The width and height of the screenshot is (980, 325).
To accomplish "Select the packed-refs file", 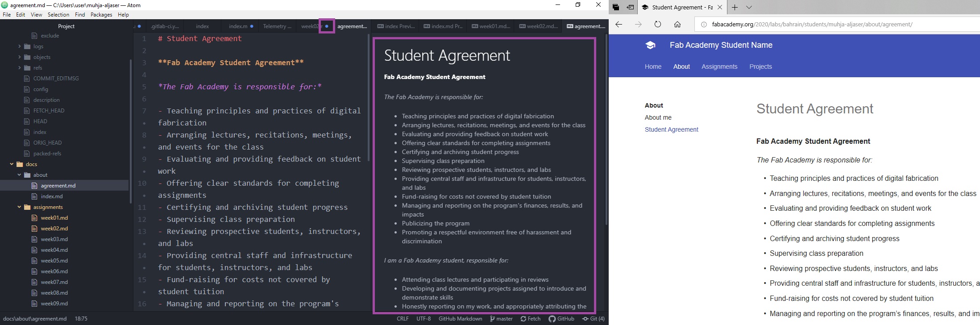I will click(x=47, y=154).
